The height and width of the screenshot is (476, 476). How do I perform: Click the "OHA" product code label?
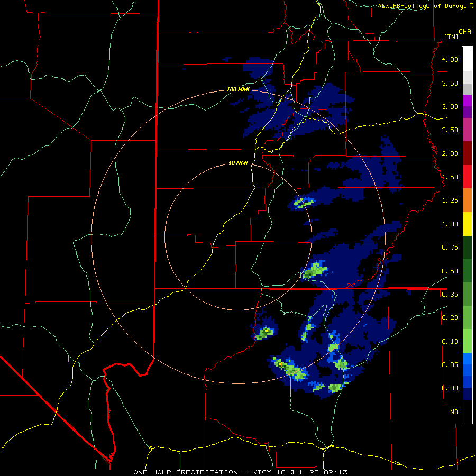[x=465, y=32]
